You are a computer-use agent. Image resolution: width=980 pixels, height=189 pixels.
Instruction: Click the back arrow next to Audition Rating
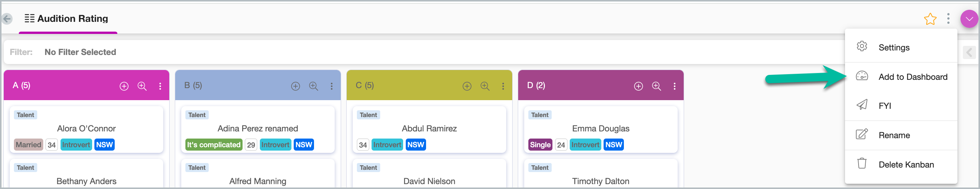pyautogui.click(x=7, y=18)
